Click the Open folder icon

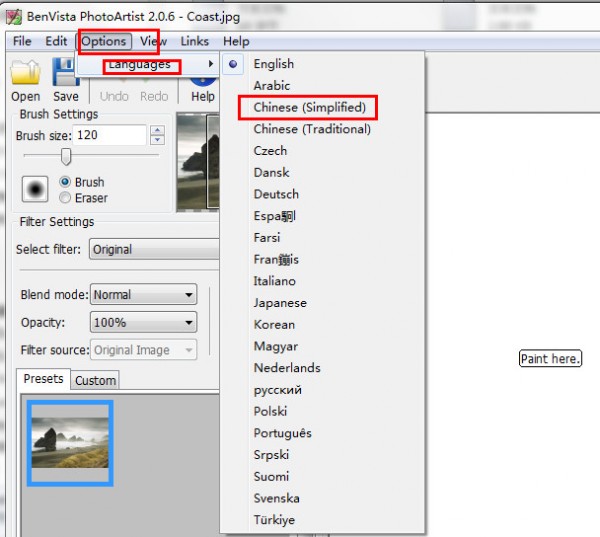click(x=25, y=72)
